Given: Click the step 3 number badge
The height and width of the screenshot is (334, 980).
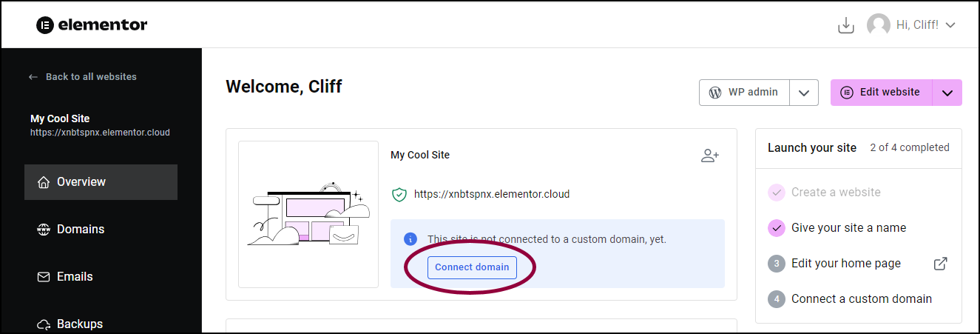Looking at the screenshot, I should (776, 264).
